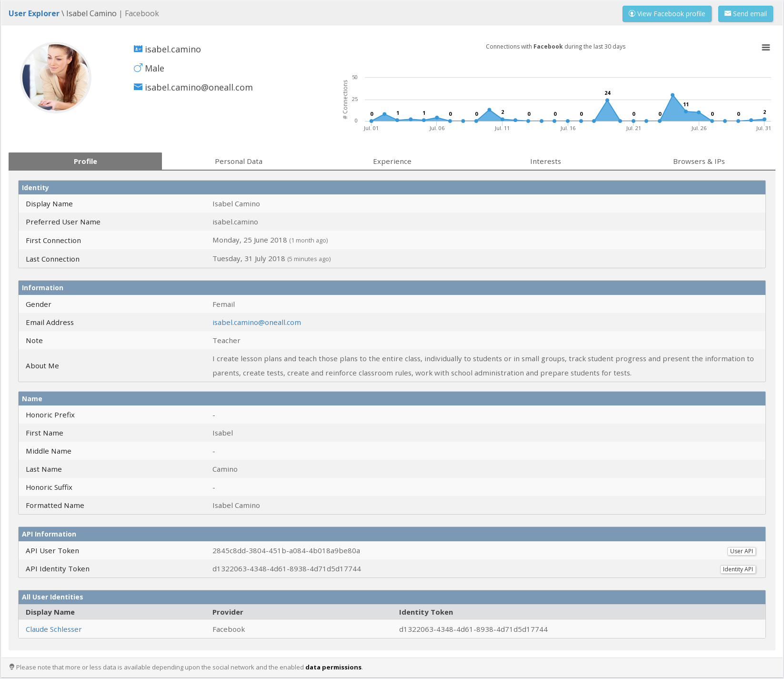Click the Jul. 16 axis label on chart
Image resolution: width=784 pixels, height=679 pixels.
568,128
